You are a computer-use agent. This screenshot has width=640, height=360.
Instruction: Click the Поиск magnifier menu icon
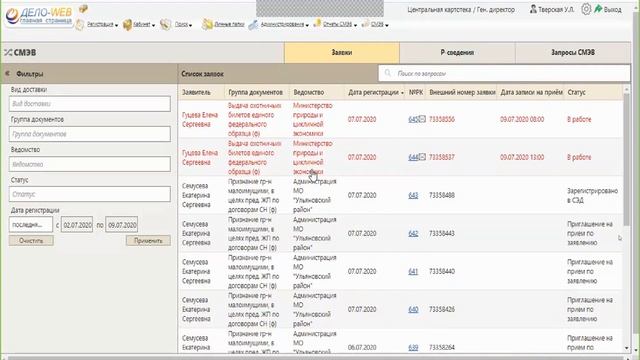coord(165,24)
